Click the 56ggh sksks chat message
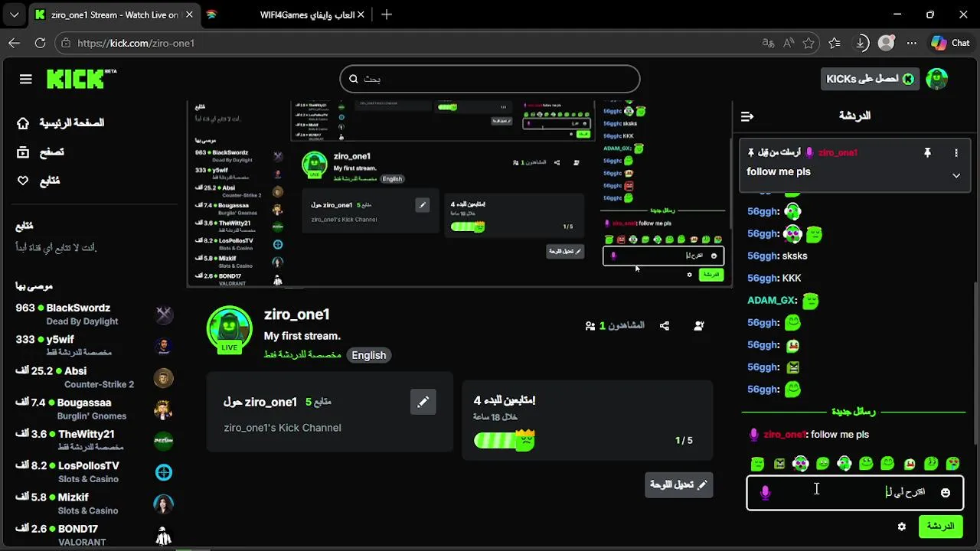980x551 pixels. (777, 256)
